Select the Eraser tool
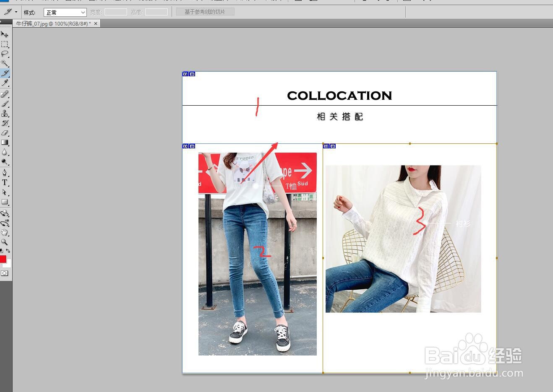553x392 pixels. [x=5, y=133]
